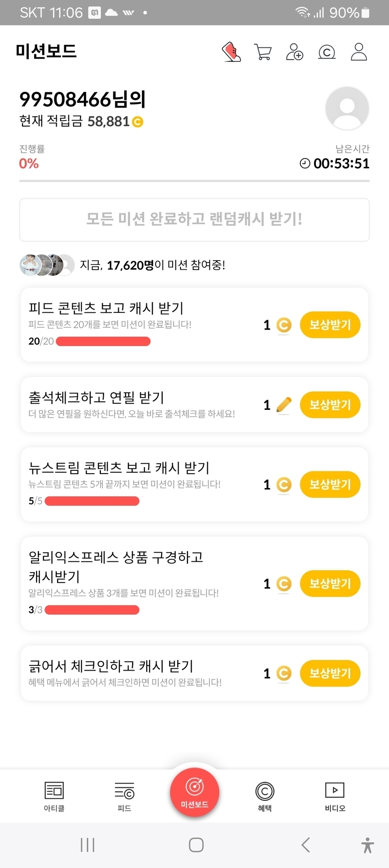This screenshot has width=389, height=868.
Task: Open the 혜택 benefits tab
Action: coord(265,796)
